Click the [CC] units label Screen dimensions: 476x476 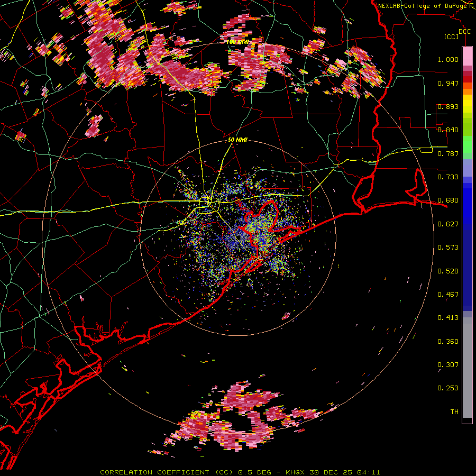click(x=452, y=36)
